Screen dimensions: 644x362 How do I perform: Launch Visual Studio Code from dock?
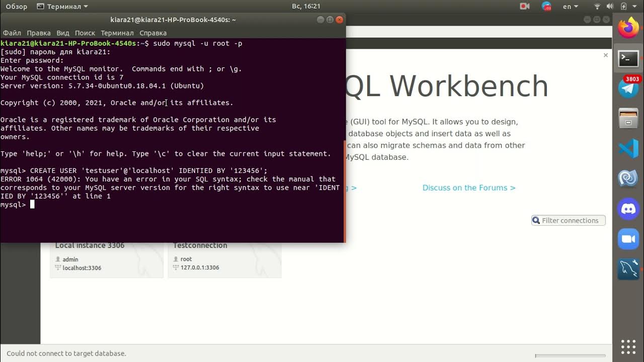[x=628, y=149]
